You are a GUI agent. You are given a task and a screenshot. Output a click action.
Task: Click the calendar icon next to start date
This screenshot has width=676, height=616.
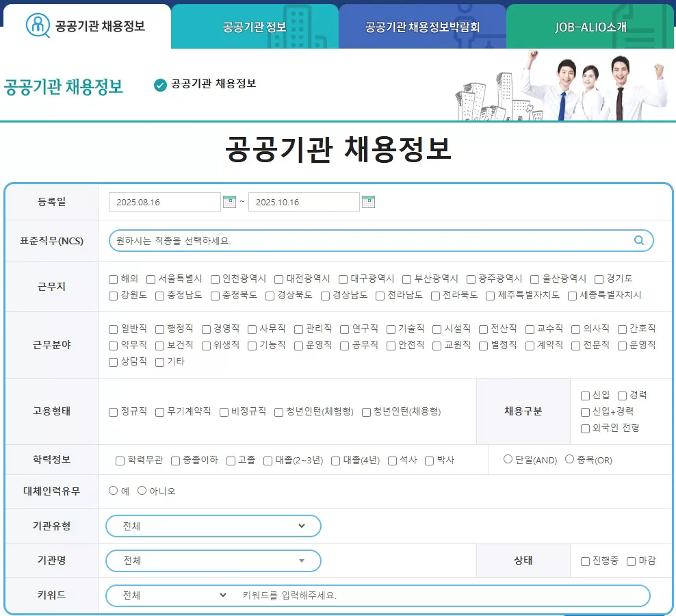pos(229,201)
